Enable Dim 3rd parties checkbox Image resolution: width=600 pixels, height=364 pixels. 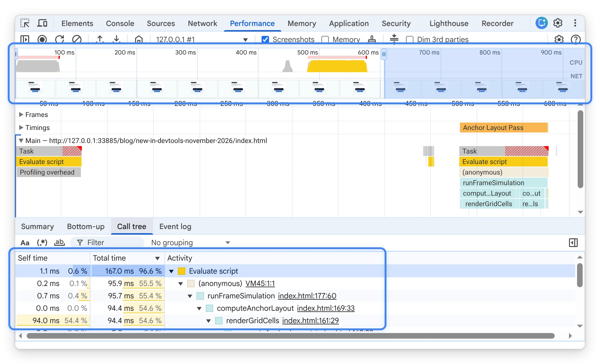[410, 39]
